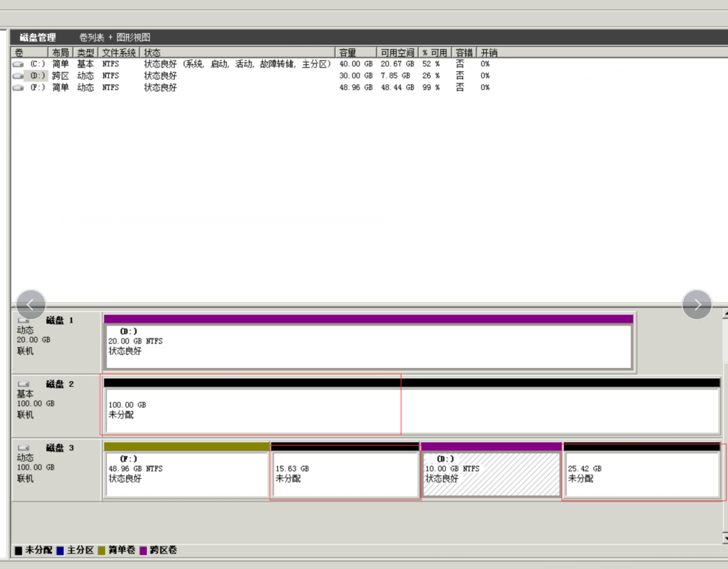Sort by the 卷 column header
Viewport: 728px width, 569px height.
pyautogui.click(x=30, y=53)
